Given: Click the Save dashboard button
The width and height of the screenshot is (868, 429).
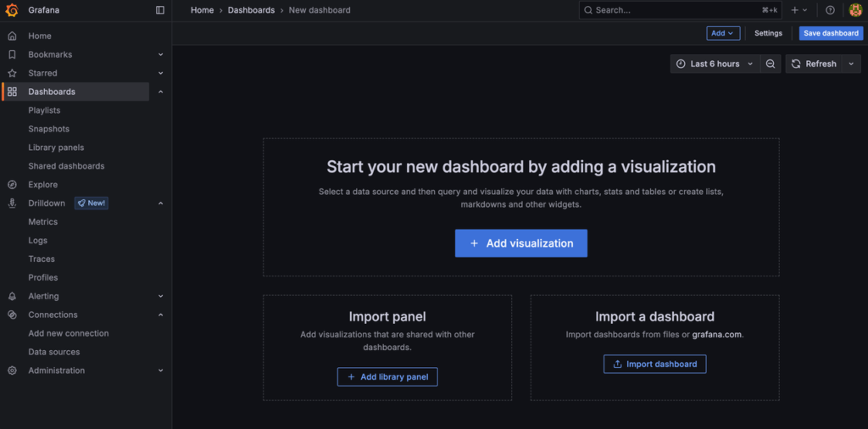Looking at the screenshot, I should [x=831, y=33].
